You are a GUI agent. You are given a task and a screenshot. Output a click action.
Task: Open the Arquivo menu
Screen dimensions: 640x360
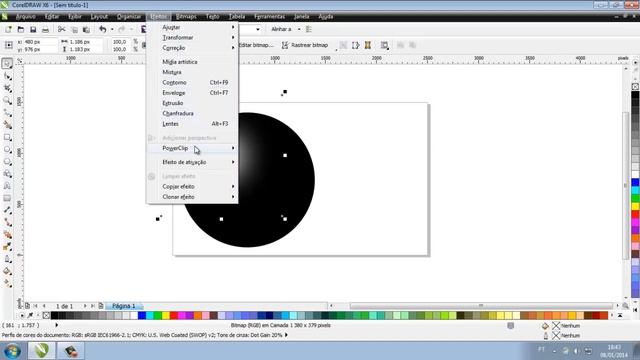click(26, 17)
